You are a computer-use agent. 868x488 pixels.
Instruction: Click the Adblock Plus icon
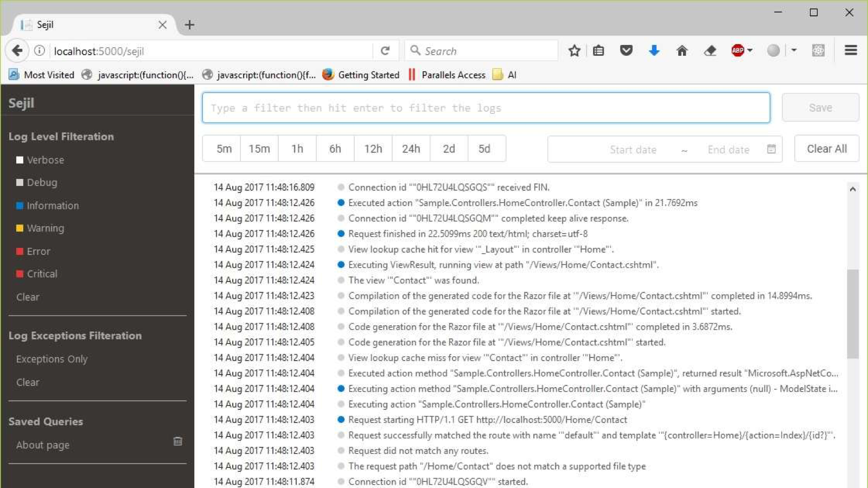coord(738,50)
